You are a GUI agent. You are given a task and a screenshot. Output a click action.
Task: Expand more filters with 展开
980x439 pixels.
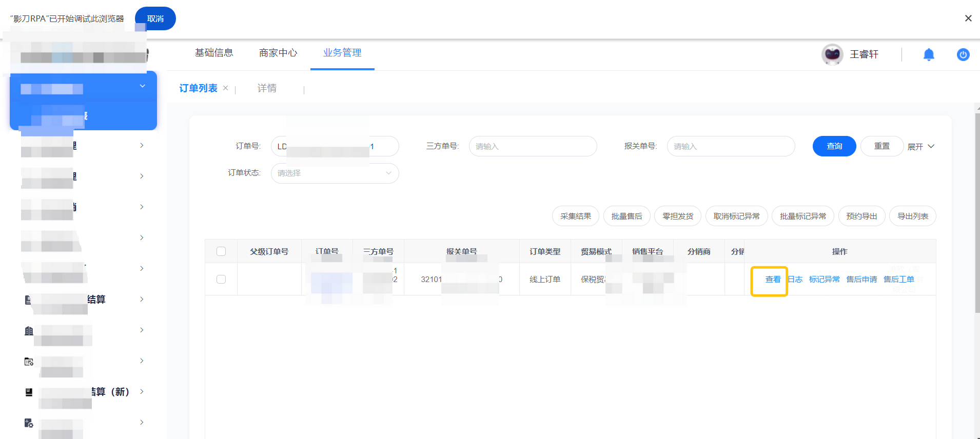tap(920, 147)
